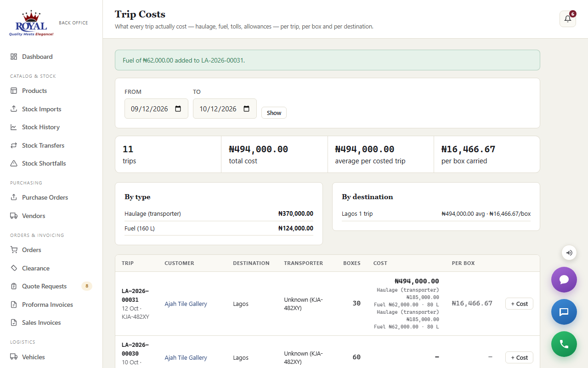Open the TO date calendar picker
This screenshot has height=368, width=588.
(246, 109)
